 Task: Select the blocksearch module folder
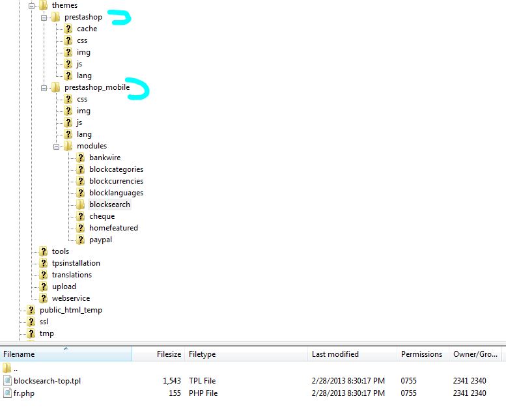click(109, 204)
